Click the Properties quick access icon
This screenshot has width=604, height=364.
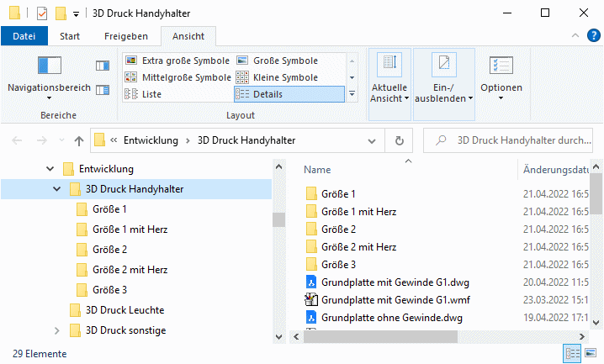coord(42,13)
